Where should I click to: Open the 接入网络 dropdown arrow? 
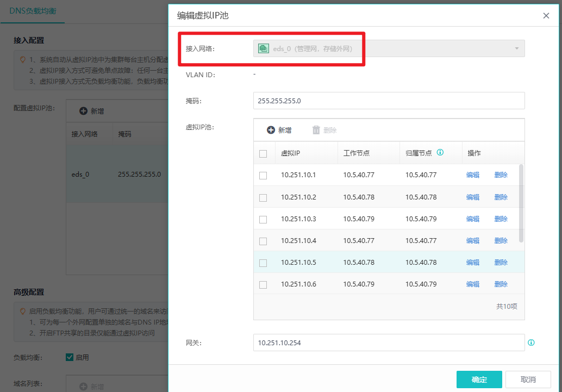pyautogui.click(x=517, y=48)
